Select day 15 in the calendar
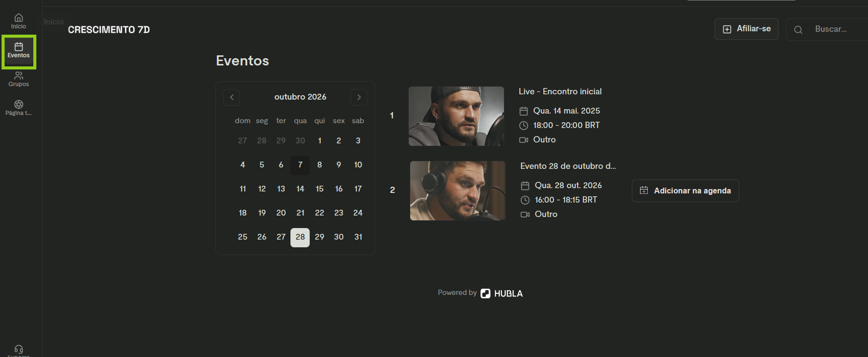This screenshot has height=357, width=868. [x=319, y=189]
